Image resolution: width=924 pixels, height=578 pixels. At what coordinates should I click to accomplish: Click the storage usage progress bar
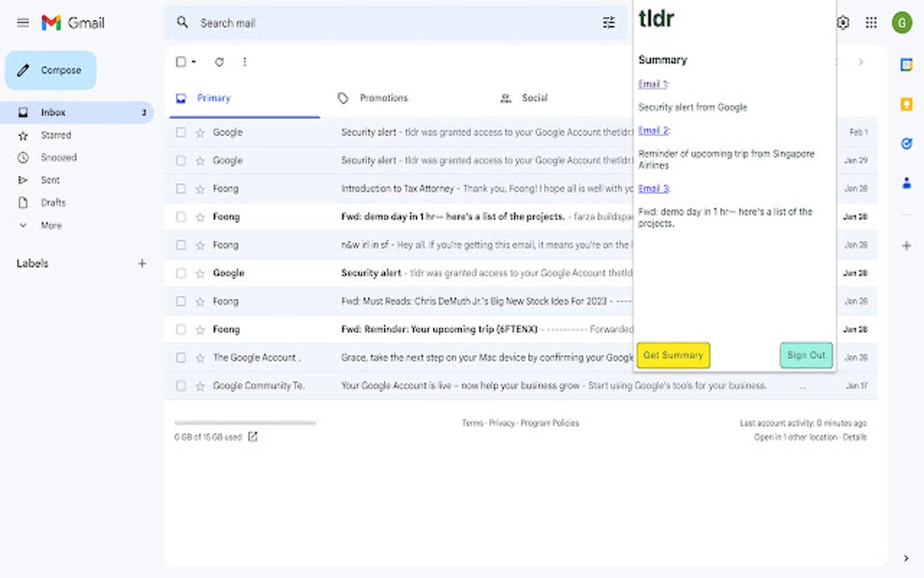point(245,422)
